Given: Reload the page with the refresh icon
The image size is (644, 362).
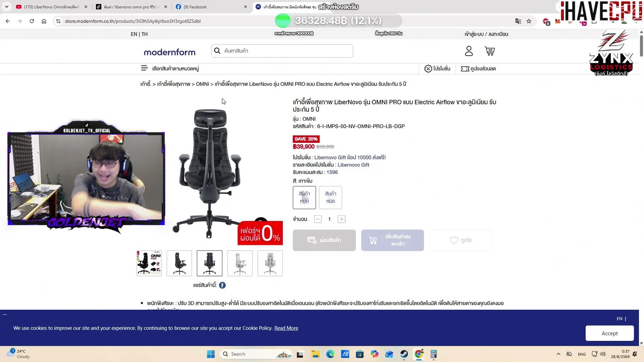Looking at the screenshot, I should point(32,21).
